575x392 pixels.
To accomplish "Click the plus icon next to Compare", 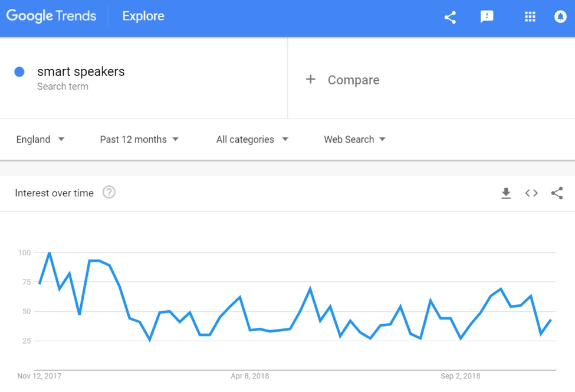I will point(311,79).
